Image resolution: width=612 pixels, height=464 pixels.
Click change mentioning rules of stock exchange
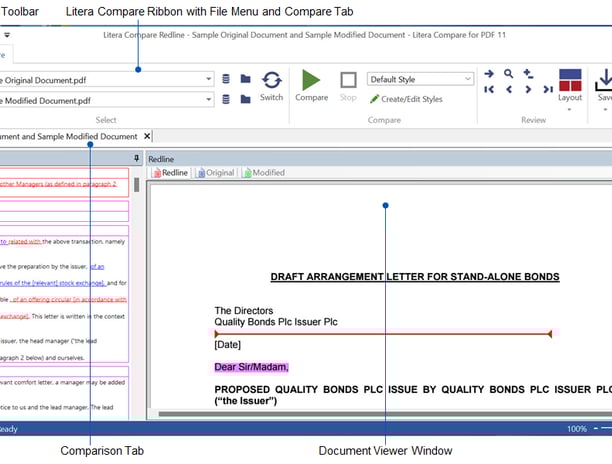53,283
